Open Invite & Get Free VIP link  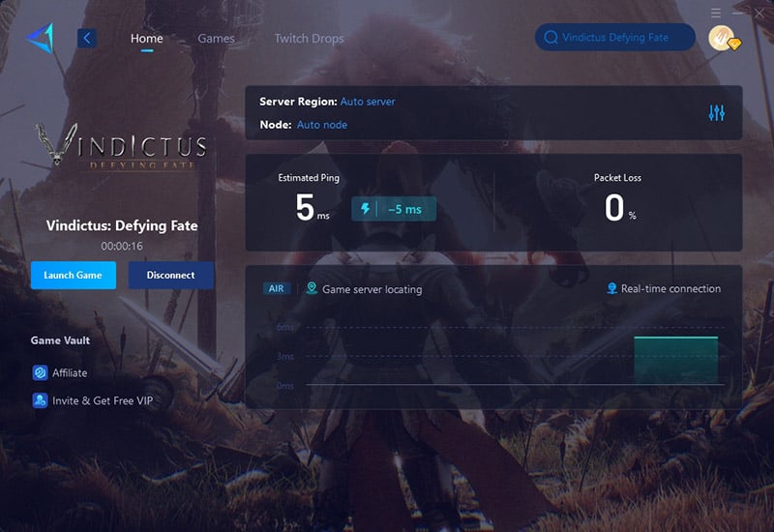pyautogui.click(x=103, y=400)
